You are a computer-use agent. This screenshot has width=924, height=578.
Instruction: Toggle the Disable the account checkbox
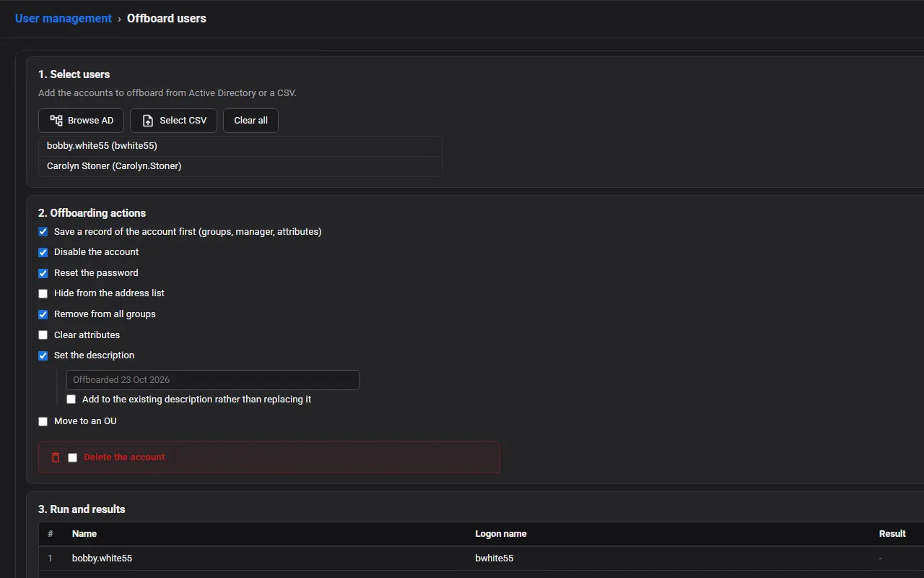43,252
